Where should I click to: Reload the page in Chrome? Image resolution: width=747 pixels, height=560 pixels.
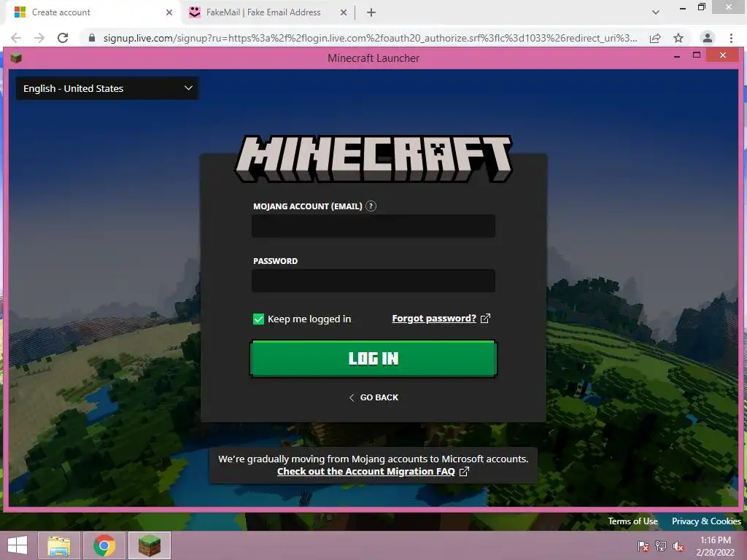pos(63,38)
